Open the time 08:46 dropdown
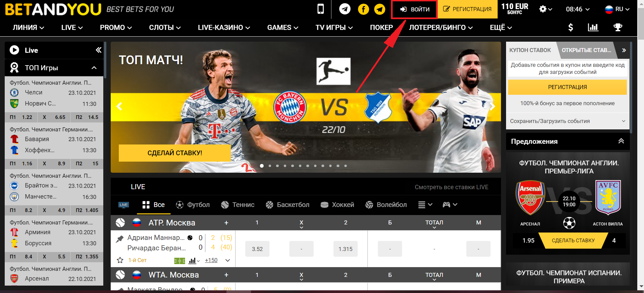644x293 pixels. click(578, 9)
